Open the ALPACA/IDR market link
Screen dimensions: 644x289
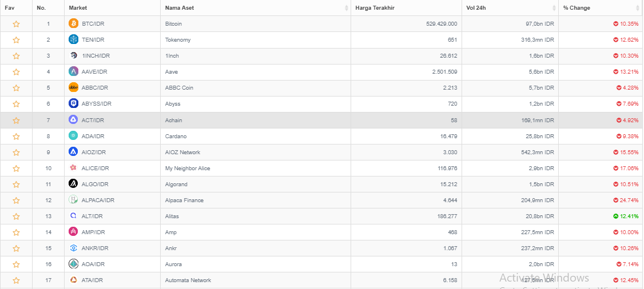pos(98,200)
